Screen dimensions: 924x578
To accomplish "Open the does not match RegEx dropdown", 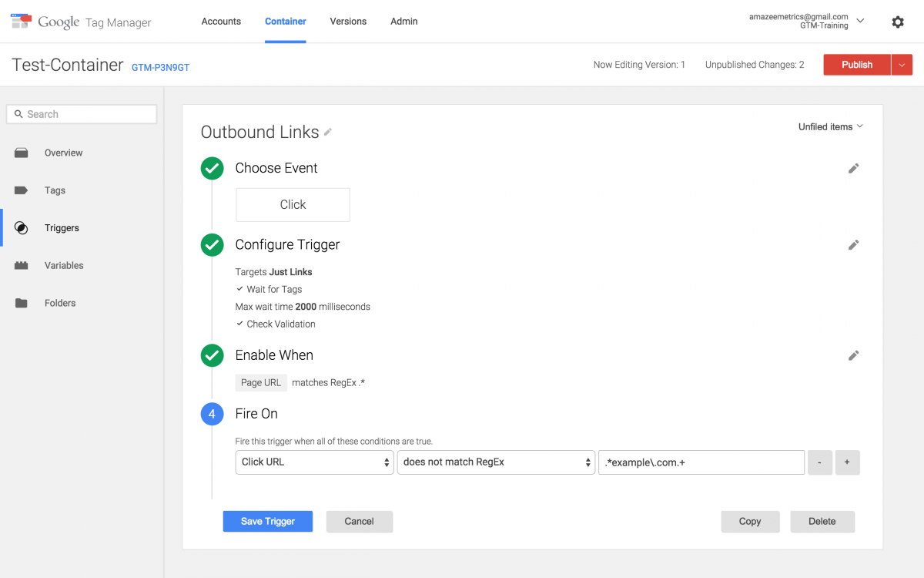I will [496, 462].
